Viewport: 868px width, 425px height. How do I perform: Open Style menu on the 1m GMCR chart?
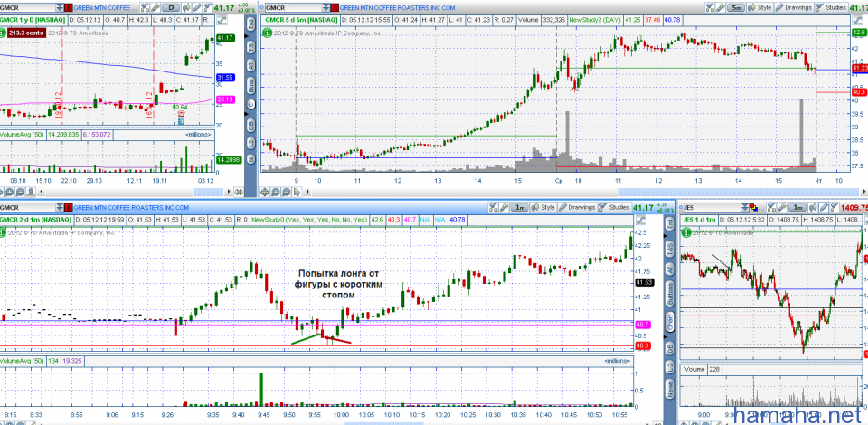pos(542,207)
